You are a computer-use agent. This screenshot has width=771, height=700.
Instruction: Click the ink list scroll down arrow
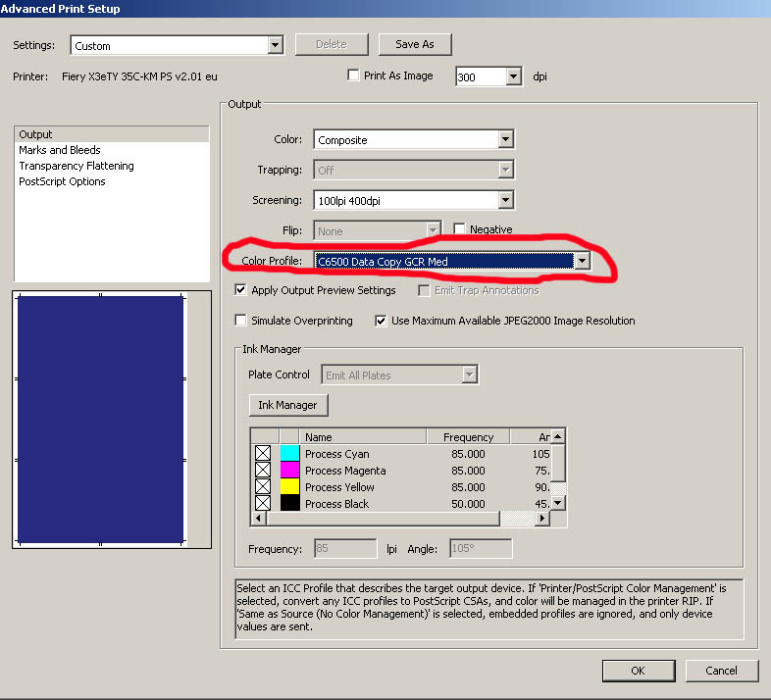pyautogui.click(x=557, y=502)
